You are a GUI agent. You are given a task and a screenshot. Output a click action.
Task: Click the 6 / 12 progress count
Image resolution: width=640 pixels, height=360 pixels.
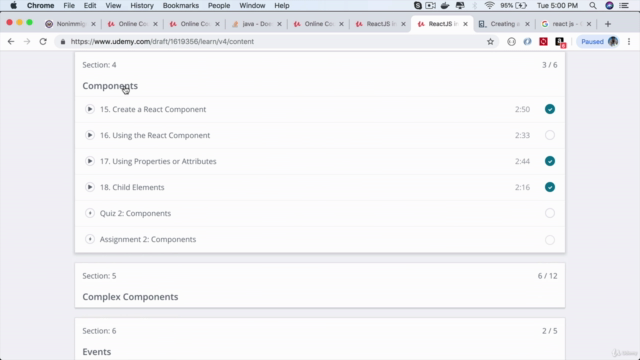pos(547,276)
